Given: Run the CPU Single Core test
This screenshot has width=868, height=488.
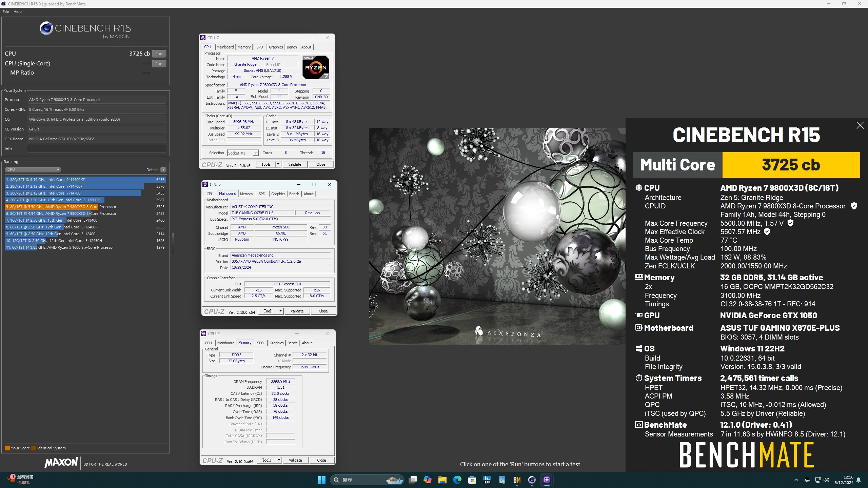Looking at the screenshot, I should pos(159,64).
